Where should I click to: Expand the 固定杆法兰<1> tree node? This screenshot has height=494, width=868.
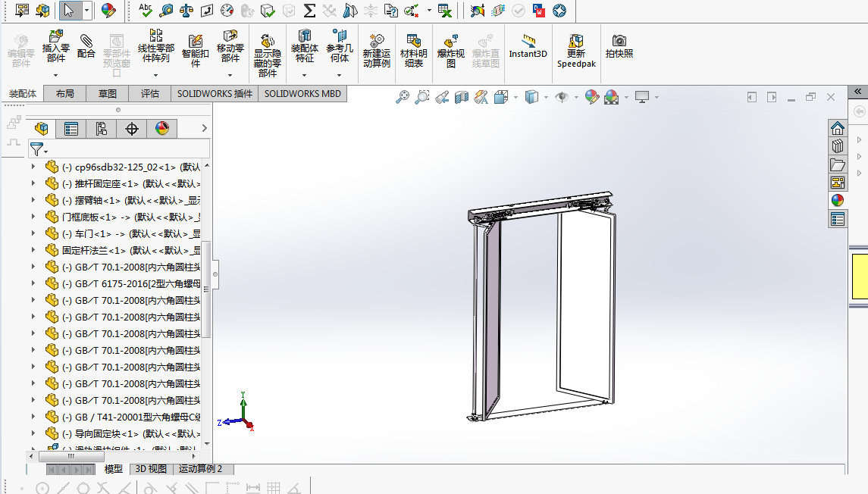point(33,250)
